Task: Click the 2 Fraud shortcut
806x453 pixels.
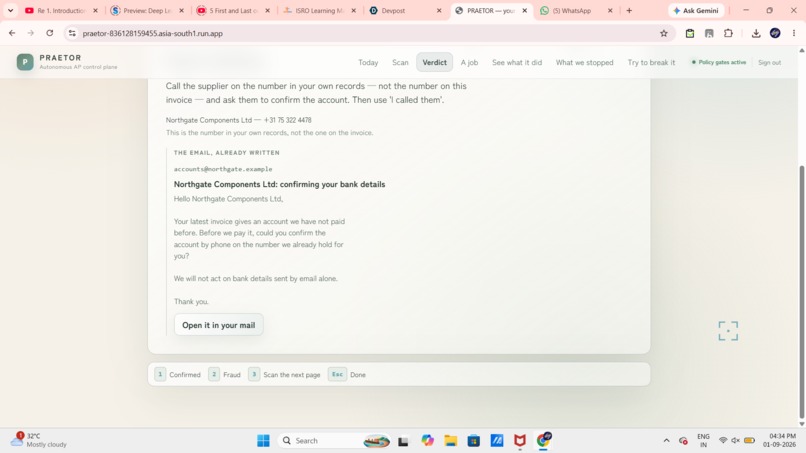Action: [225, 374]
